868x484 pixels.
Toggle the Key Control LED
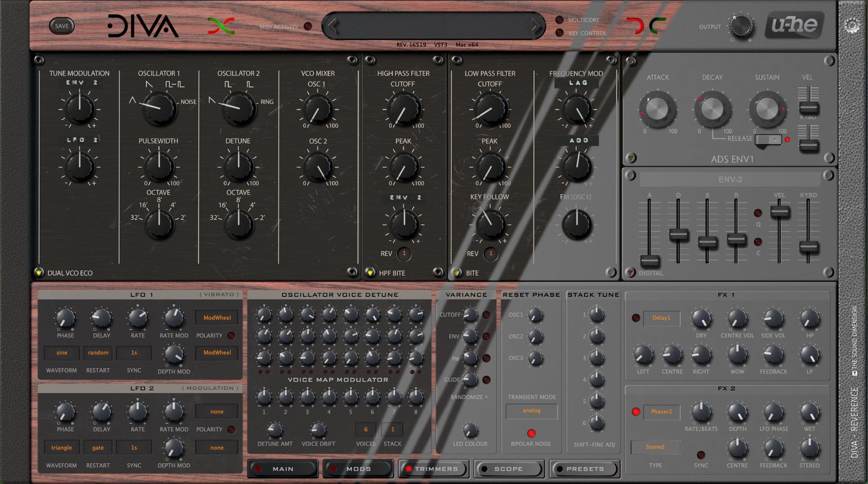pyautogui.click(x=559, y=32)
